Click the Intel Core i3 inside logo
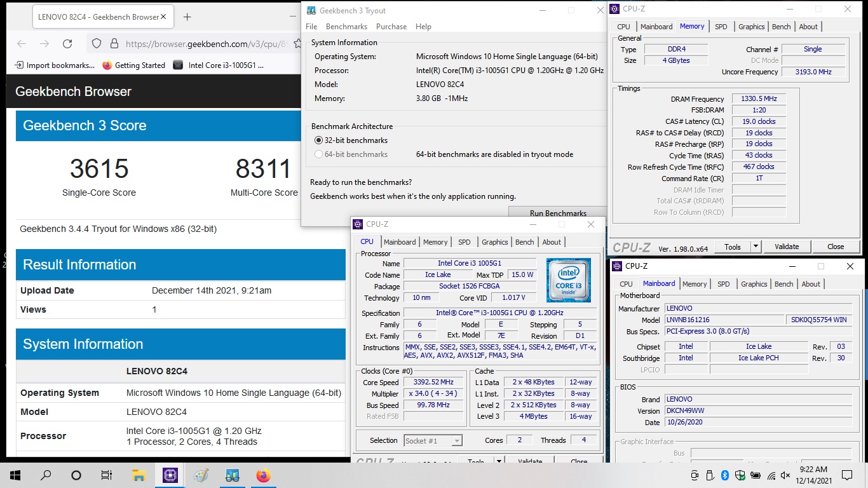The width and height of the screenshot is (868, 488). click(569, 280)
